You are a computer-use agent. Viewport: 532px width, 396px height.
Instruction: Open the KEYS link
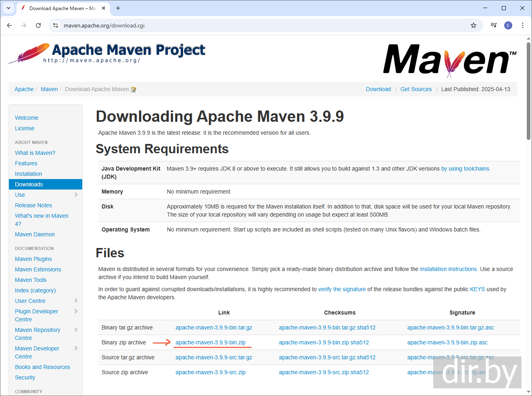(478, 289)
